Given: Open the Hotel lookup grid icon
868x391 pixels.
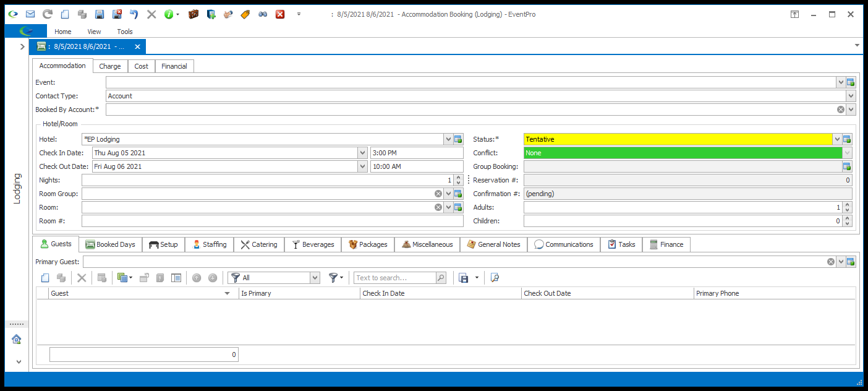Looking at the screenshot, I should click(458, 139).
